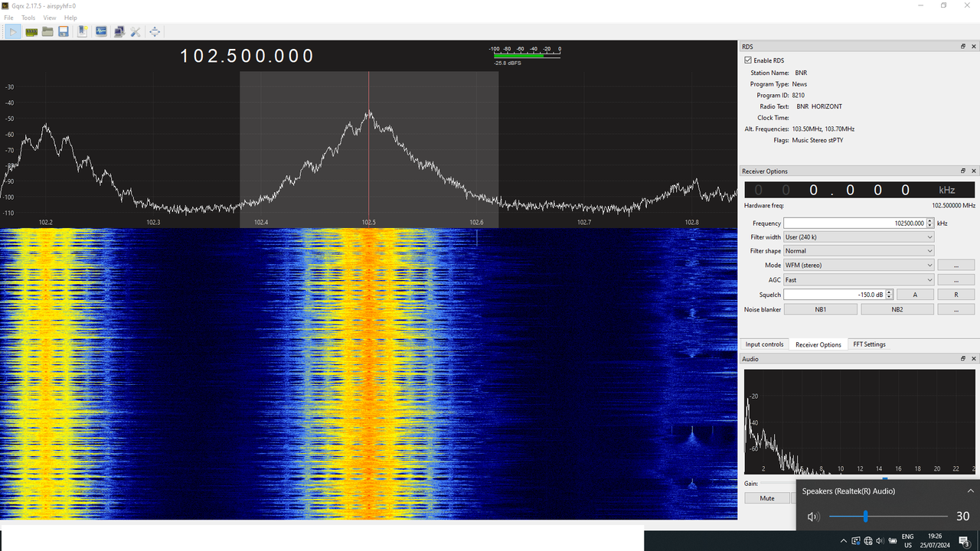Toggle the Enable RDS checkbox
Screen dimensions: 980x551
click(x=748, y=60)
